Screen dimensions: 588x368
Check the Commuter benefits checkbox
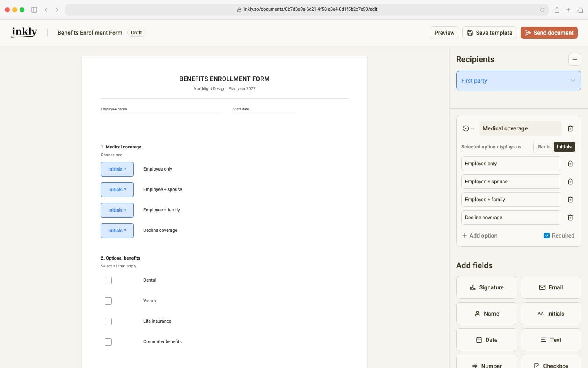tap(108, 342)
